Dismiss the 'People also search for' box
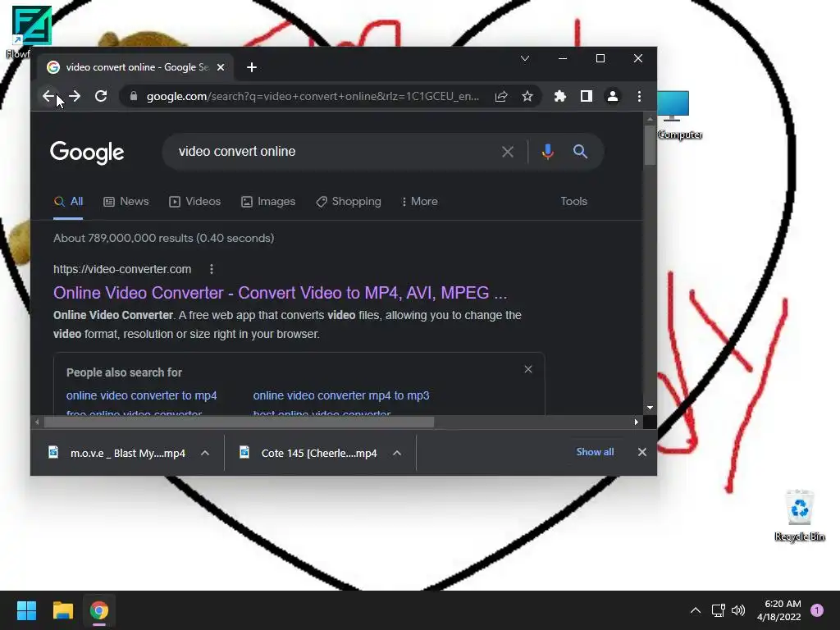 (528, 369)
